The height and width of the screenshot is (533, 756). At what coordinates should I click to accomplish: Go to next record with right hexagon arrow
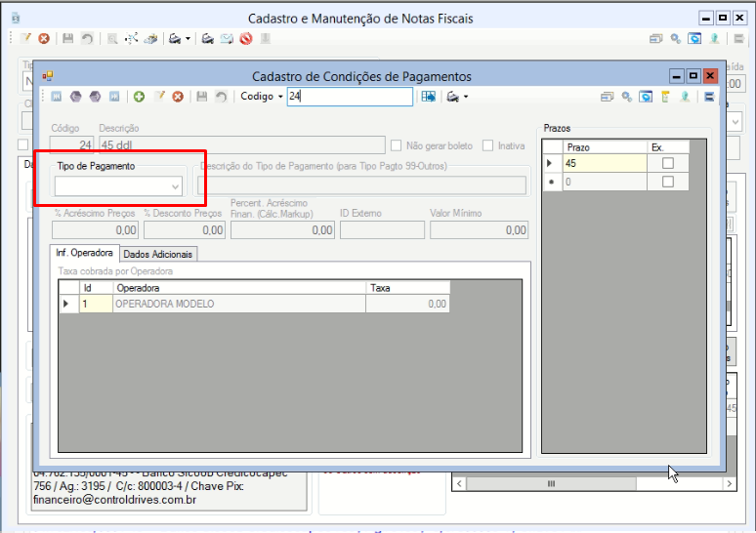pos(95,97)
